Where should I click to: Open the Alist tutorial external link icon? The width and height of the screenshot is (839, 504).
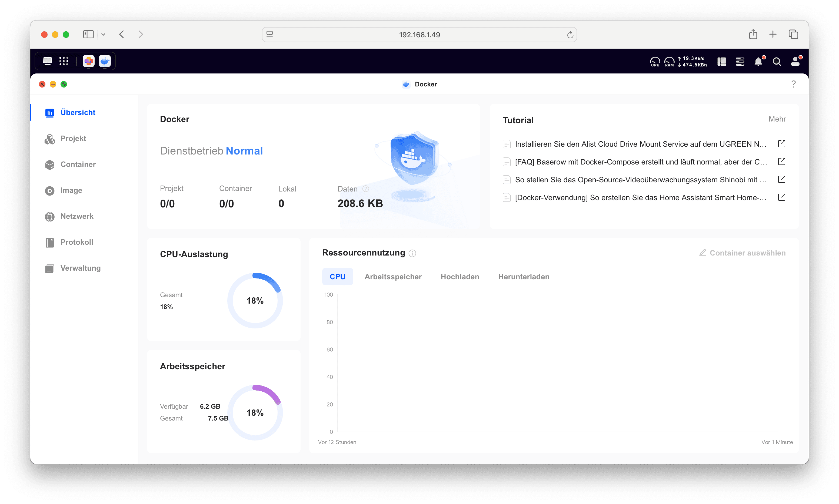coord(781,144)
